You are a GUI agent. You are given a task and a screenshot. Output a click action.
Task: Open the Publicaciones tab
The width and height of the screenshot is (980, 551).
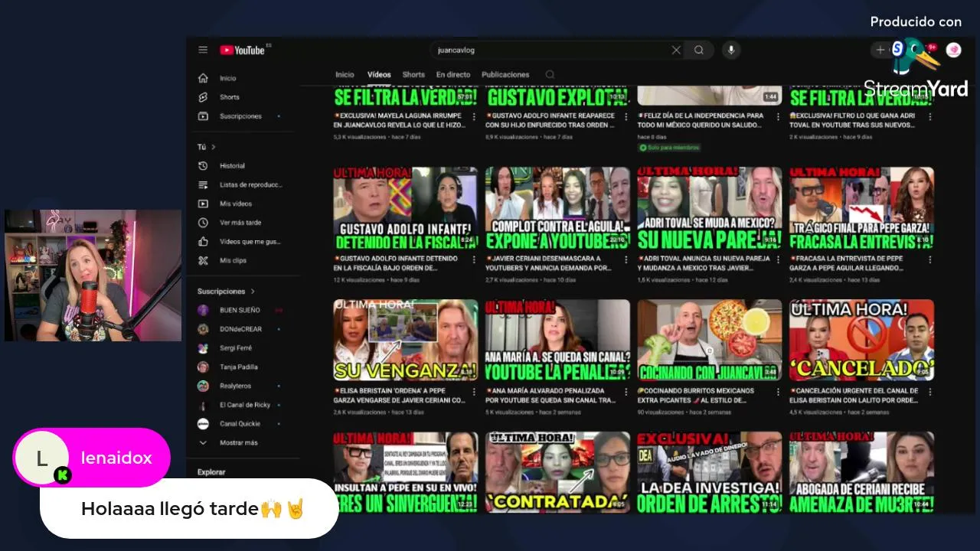(x=505, y=74)
